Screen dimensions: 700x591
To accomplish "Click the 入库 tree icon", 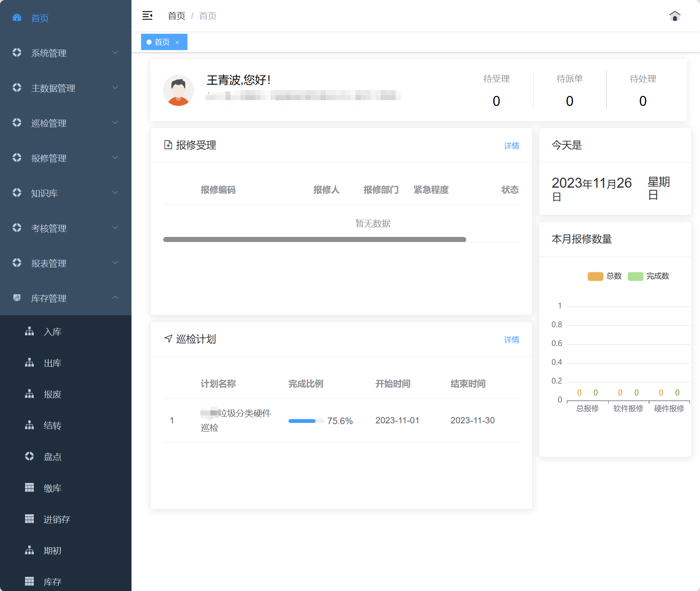I will pos(29,331).
